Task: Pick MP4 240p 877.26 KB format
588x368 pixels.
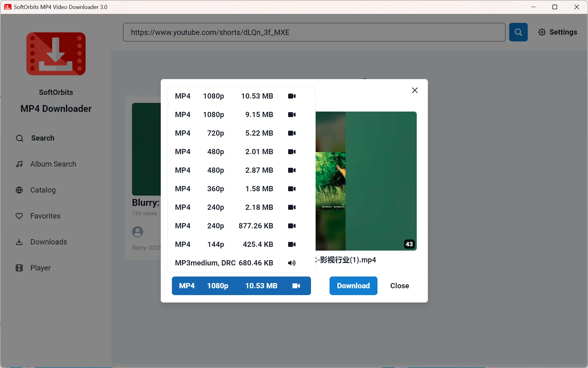Action: [241, 226]
